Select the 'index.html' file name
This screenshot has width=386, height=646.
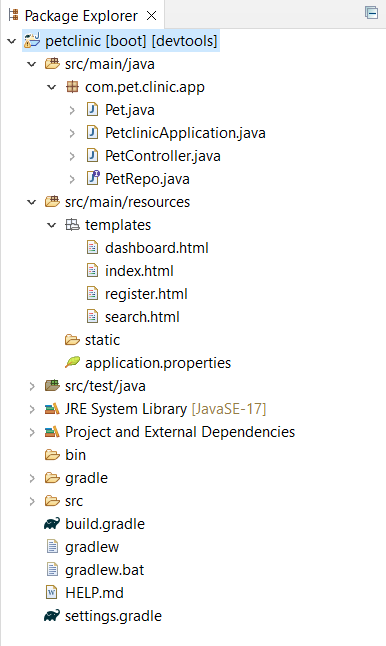point(139,271)
